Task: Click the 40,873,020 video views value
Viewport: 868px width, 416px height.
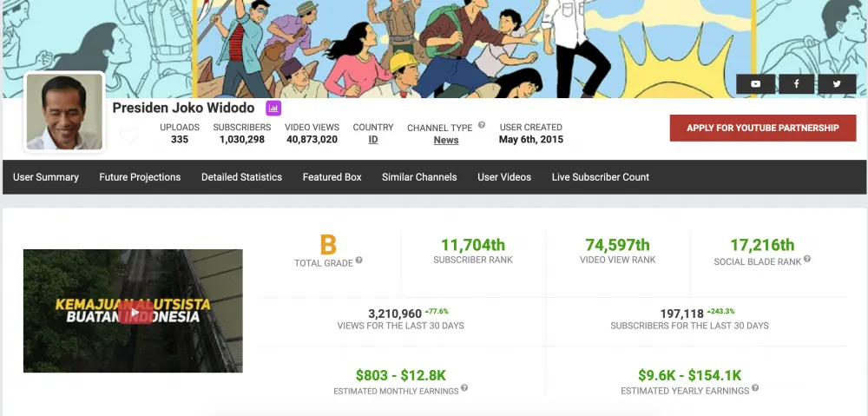Action: click(312, 140)
